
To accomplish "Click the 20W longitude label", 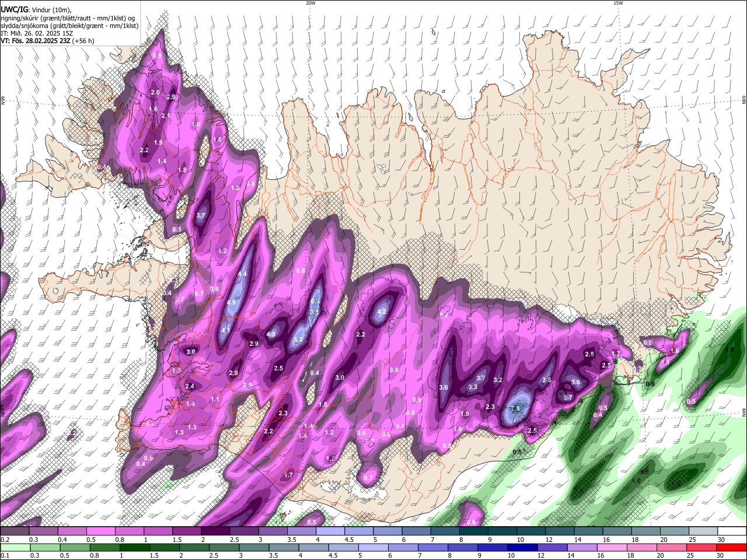I will click(x=310, y=3).
